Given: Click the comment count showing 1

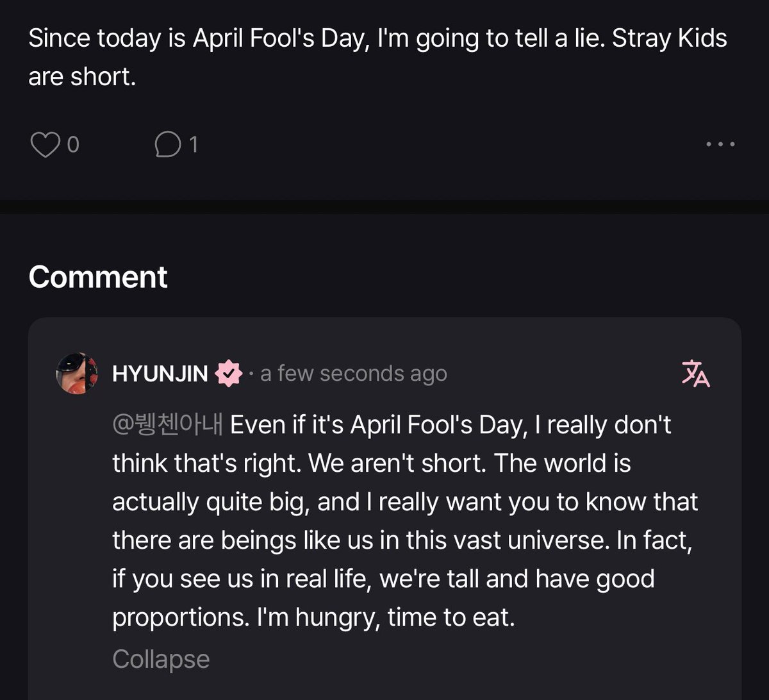Looking at the screenshot, I should pos(194,146).
